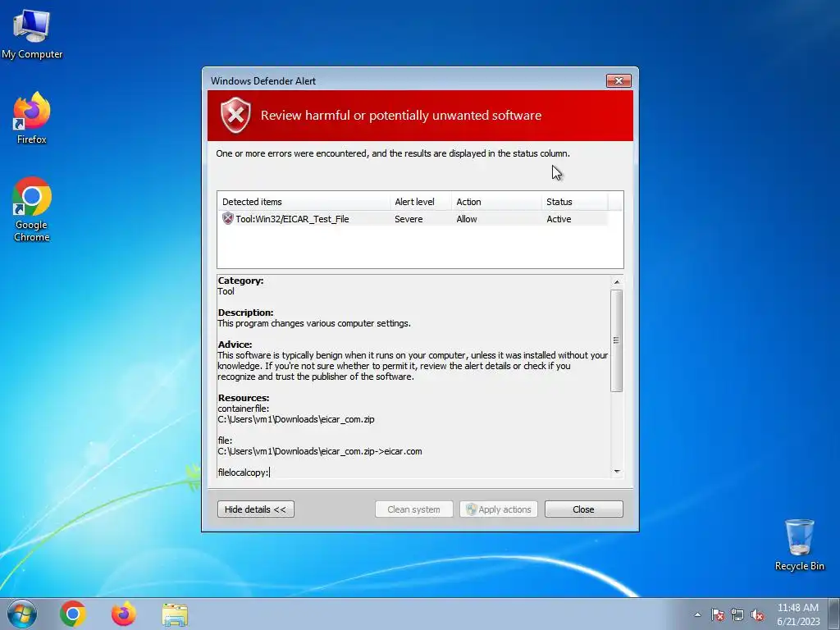The height and width of the screenshot is (630, 840).
Task: Click the Close button in the dialog
Action: [583, 509]
